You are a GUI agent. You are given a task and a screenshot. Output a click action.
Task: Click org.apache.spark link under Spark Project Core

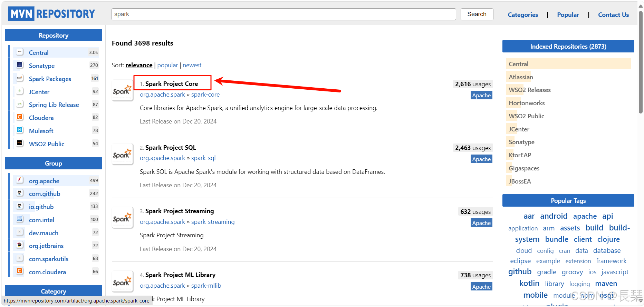pyautogui.click(x=162, y=95)
